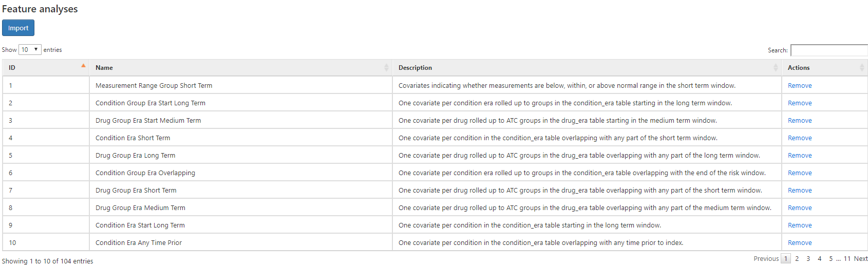Screen dimensions: 868x265
Task: Remove Condition Group Era Start Long Term
Action: point(800,103)
